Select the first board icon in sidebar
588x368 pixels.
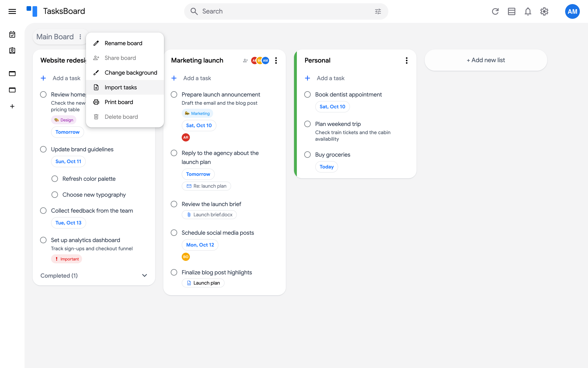(12, 74)
